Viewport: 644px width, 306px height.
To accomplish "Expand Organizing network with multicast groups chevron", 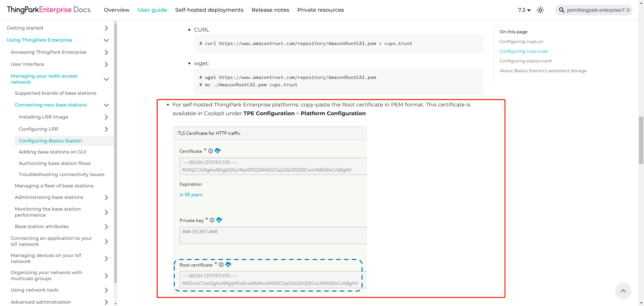I will tap(106, 276).
